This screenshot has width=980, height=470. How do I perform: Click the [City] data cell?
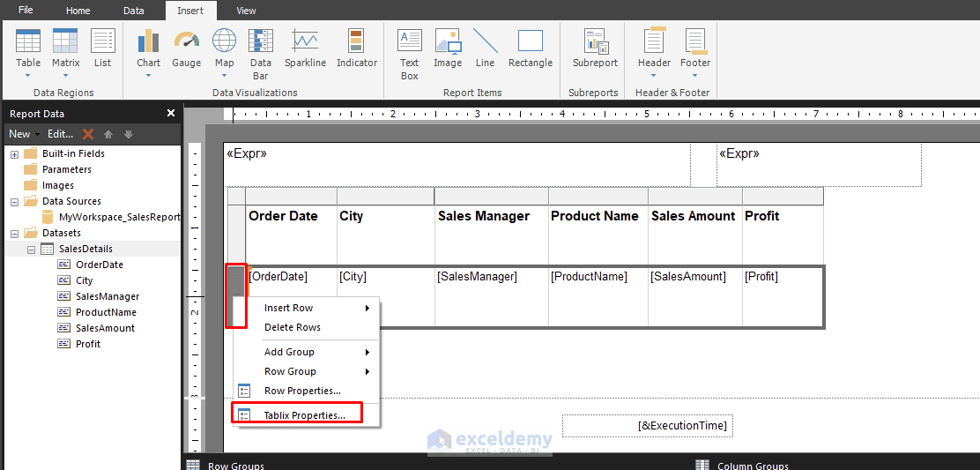coord(386,297)
